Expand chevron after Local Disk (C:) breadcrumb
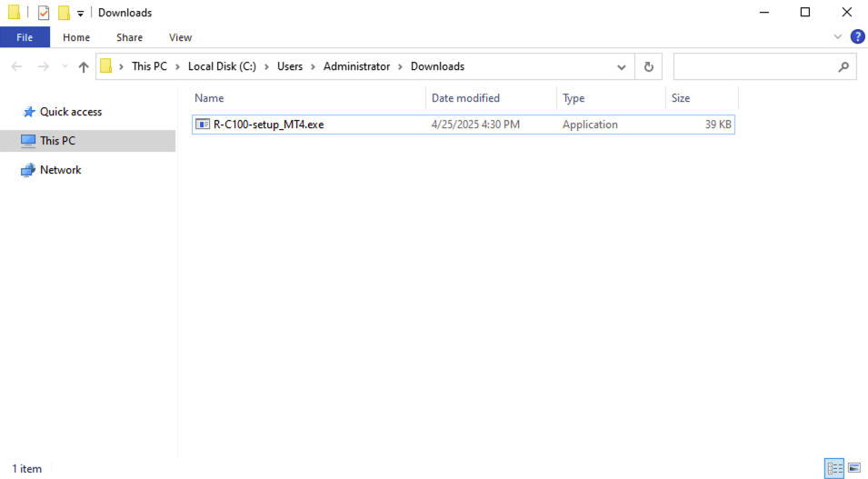868x479 pixels. (x=266, y=66)
